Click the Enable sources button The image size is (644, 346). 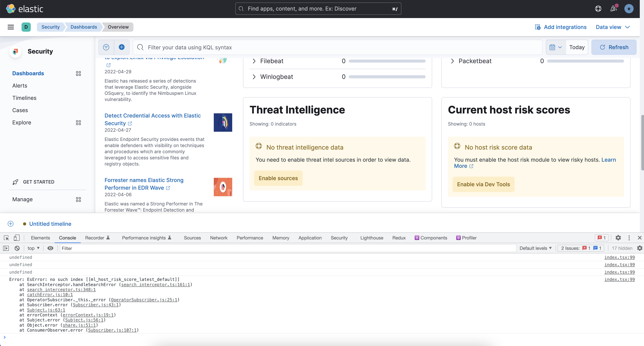coord(278,178)
